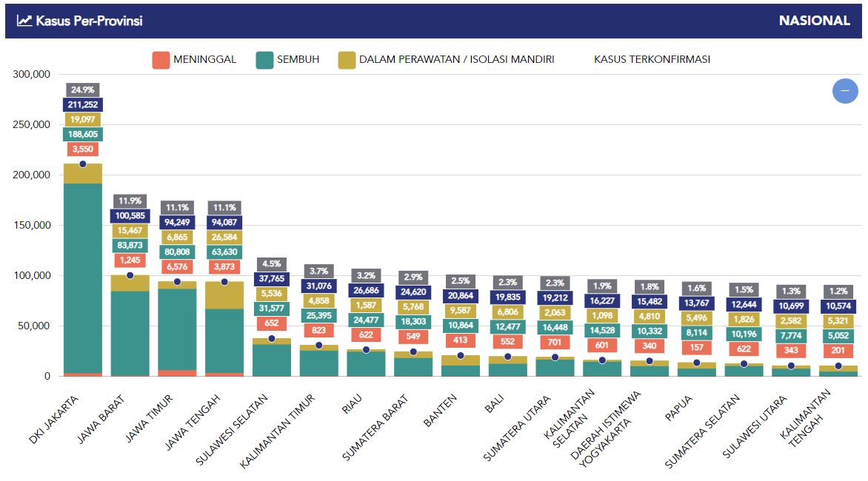The image size is (868, 481).
Task: Click the DKI Jakarta confirmed-cases data point
Action: coord(82,164)
